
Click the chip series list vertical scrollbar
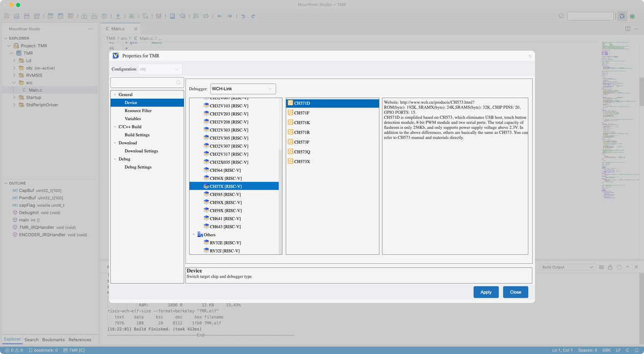click(x=281, y=201)
